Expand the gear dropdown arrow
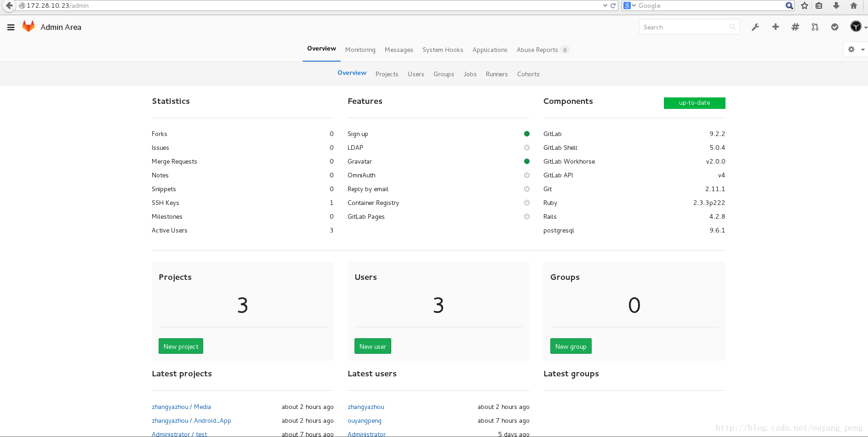The image size is (868, 437). point(863,50)
